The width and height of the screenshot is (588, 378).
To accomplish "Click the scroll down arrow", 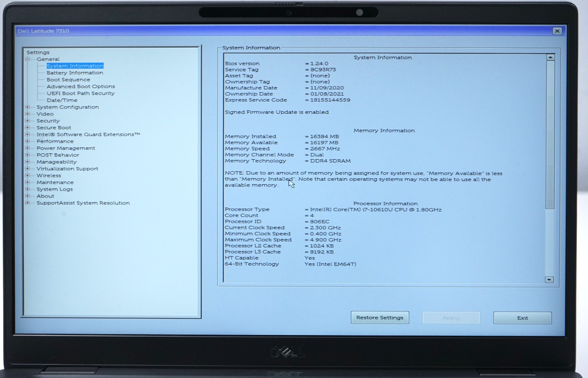I will pyautogui.click(x=549, y=280).
